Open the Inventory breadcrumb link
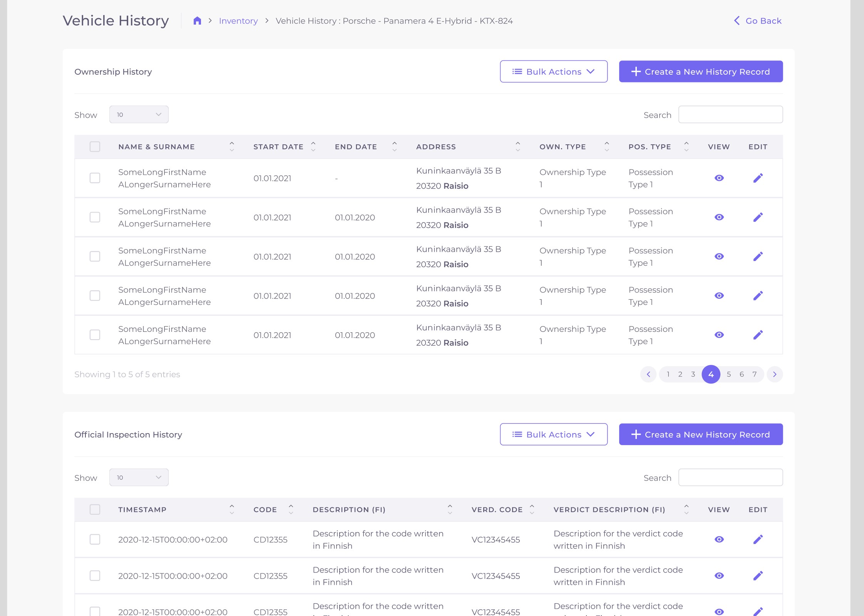 (238, 21)
